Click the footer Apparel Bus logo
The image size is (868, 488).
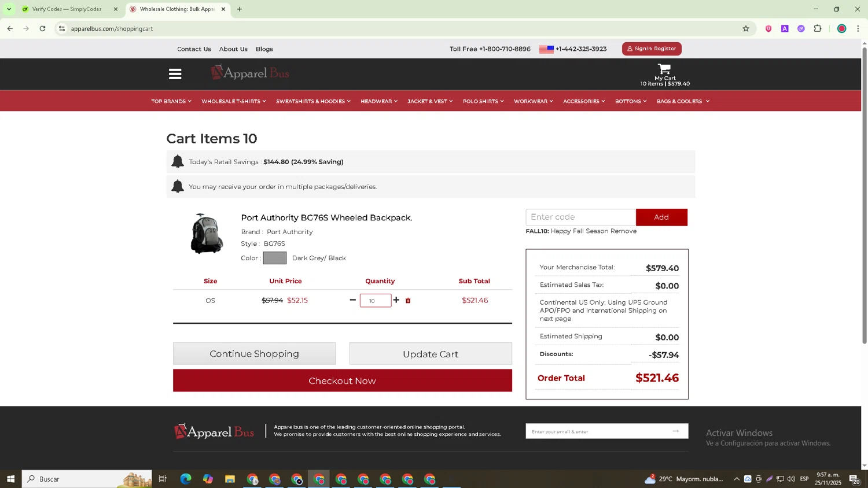pos(214,431)
